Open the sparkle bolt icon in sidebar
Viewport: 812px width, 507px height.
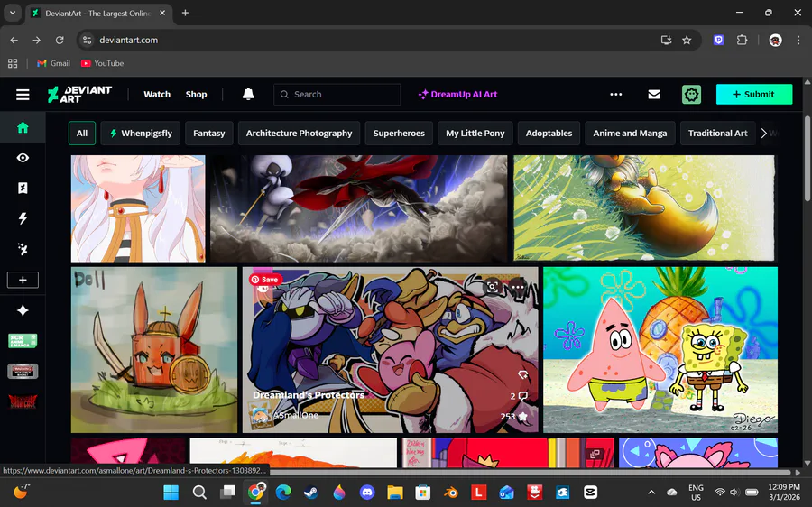coord(23,249)
